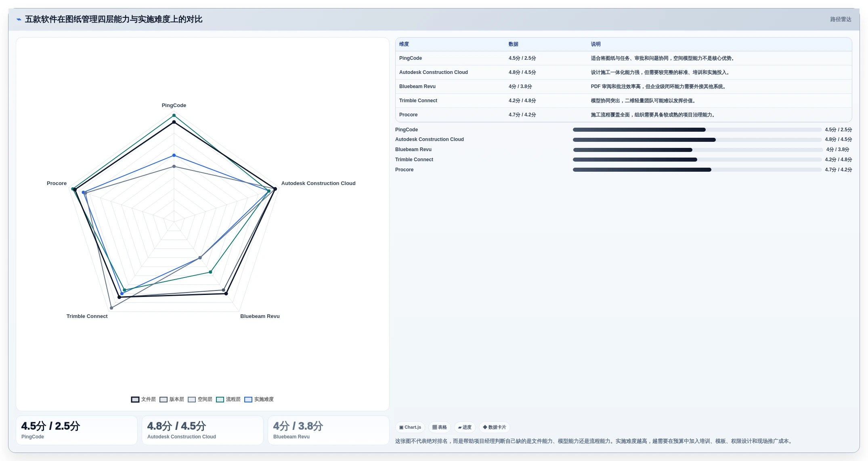Click the 4.2分 / 4.8分 table cell
868x461 pixels.
click(x=522, y=101)
